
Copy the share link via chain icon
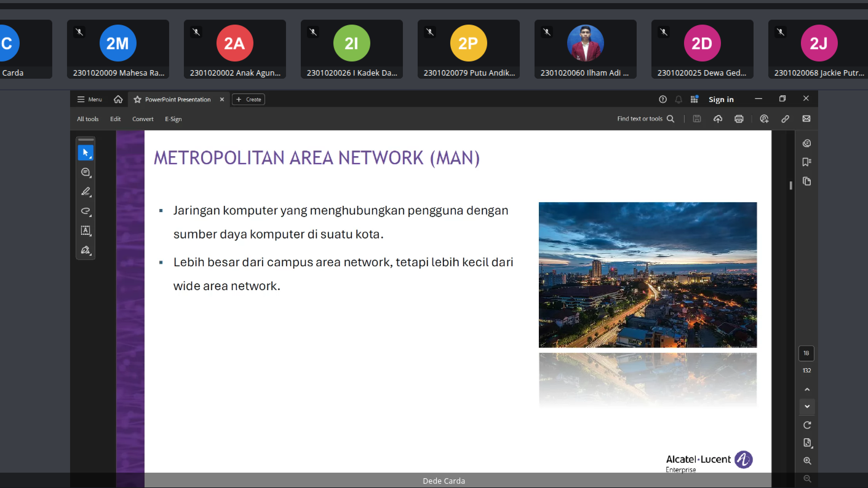(785, 119)
